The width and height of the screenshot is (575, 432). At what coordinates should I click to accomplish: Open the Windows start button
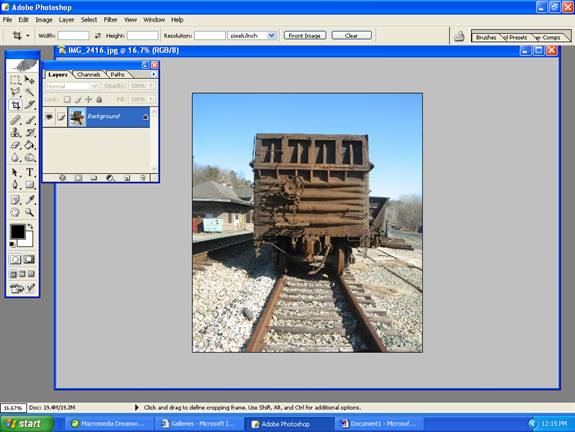[x=26, y=424]
